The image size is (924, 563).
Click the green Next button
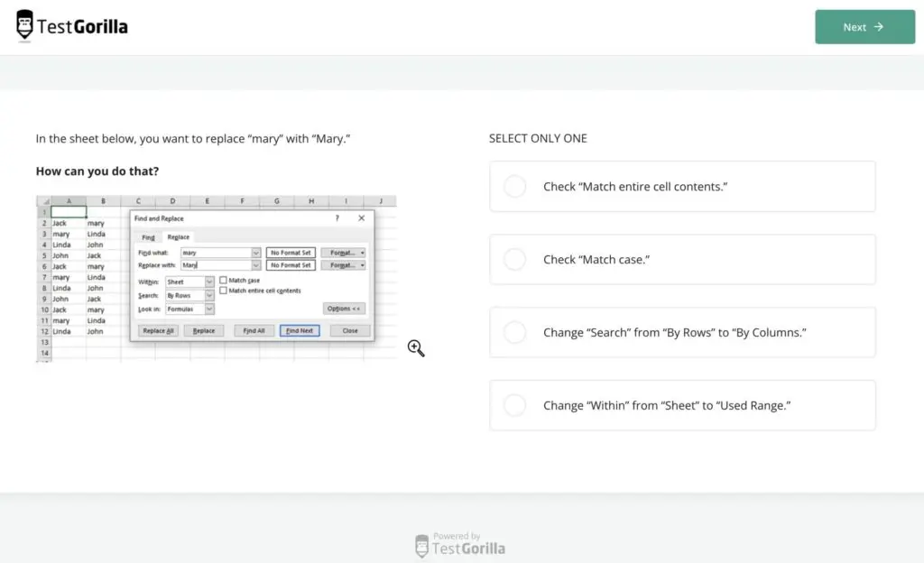click(864, 26)
